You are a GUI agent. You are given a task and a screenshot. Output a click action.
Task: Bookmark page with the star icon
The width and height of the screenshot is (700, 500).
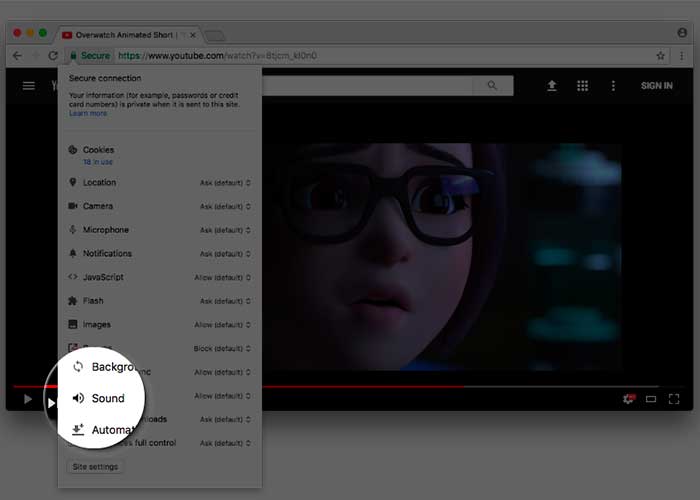(x=660, y=56)
